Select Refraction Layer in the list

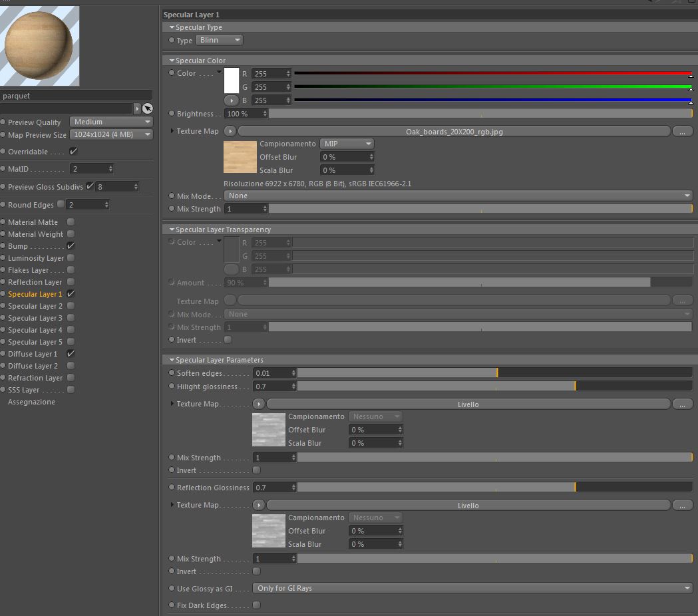35,378
